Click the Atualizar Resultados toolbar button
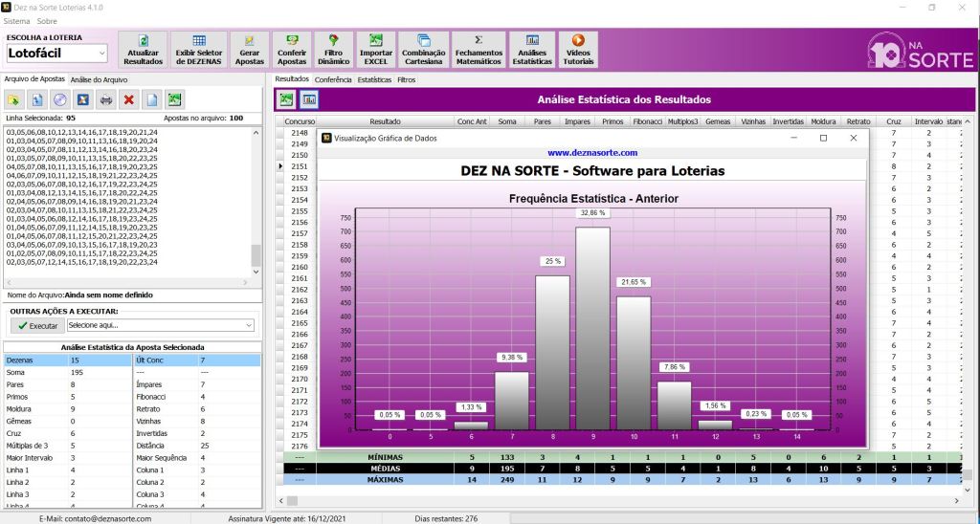 (x=144, y=50)
